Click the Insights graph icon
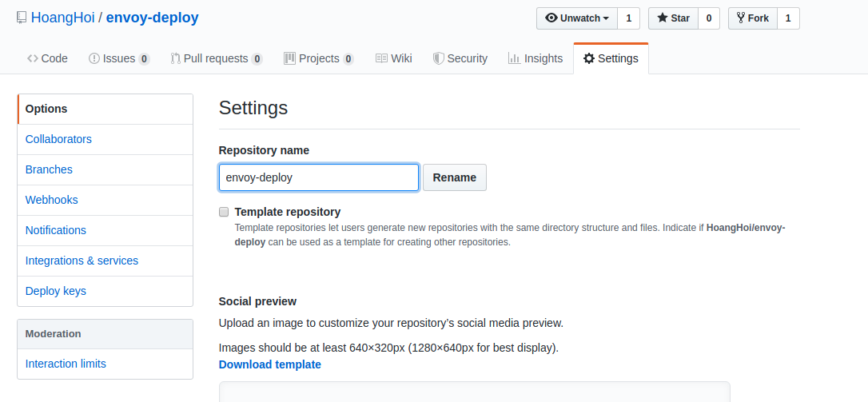 click(x=514, y=58)
